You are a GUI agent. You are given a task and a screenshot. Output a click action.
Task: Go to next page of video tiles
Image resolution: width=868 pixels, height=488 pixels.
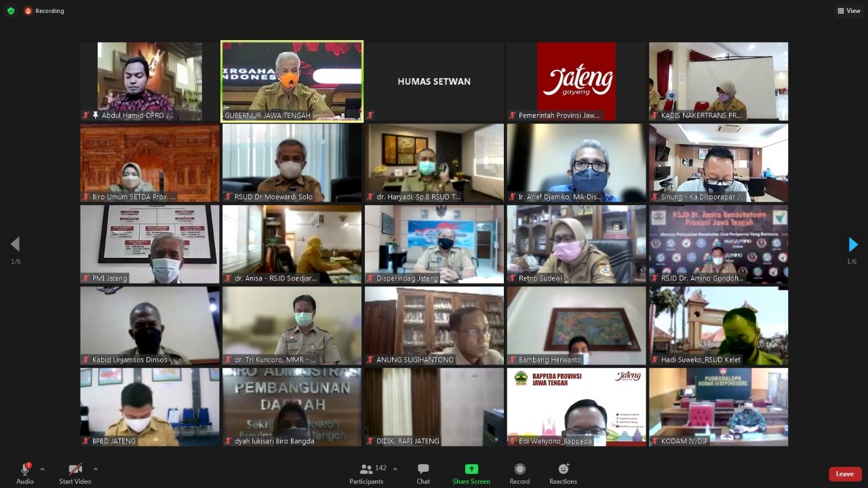852,244
